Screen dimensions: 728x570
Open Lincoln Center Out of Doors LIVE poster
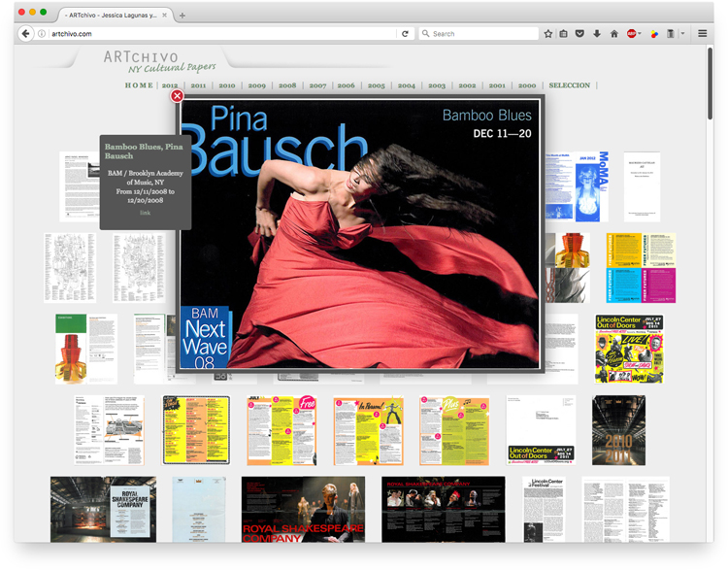coord(629,349)
